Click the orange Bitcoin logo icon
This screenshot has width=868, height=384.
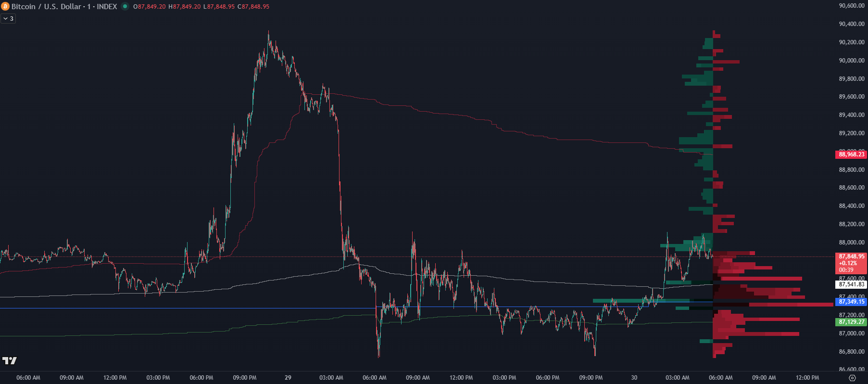[5, 7]
